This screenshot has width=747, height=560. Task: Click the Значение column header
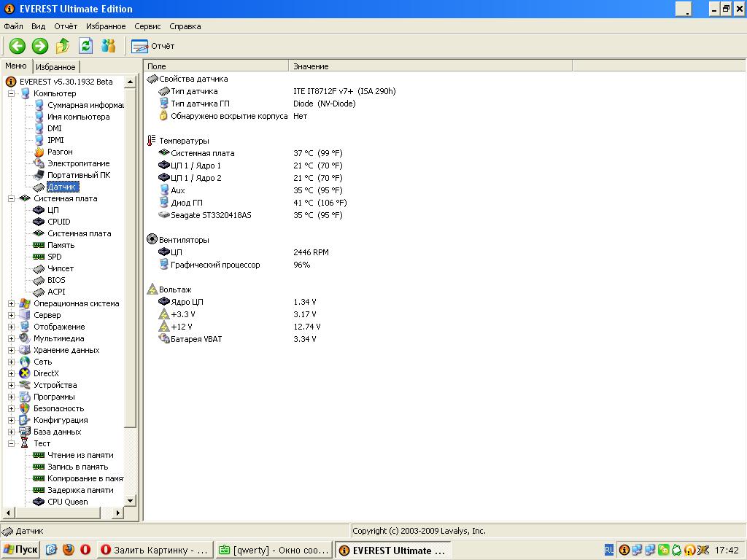point(430,66)
